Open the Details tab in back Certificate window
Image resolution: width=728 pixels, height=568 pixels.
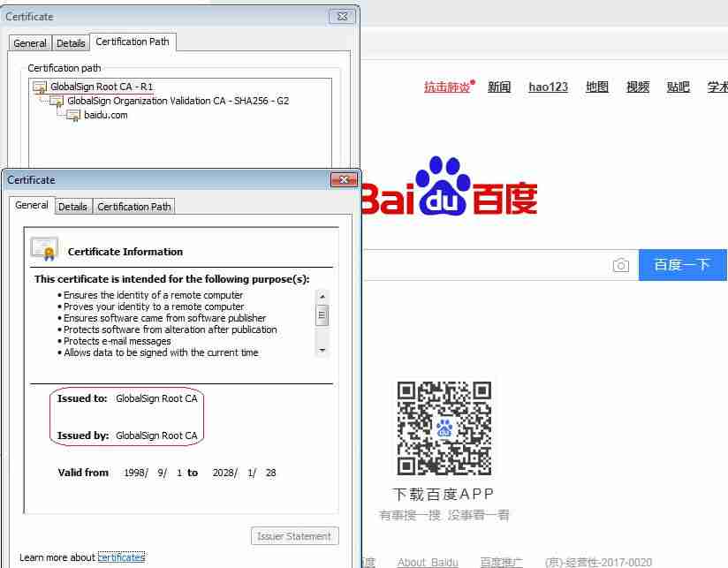coord(71,43)
